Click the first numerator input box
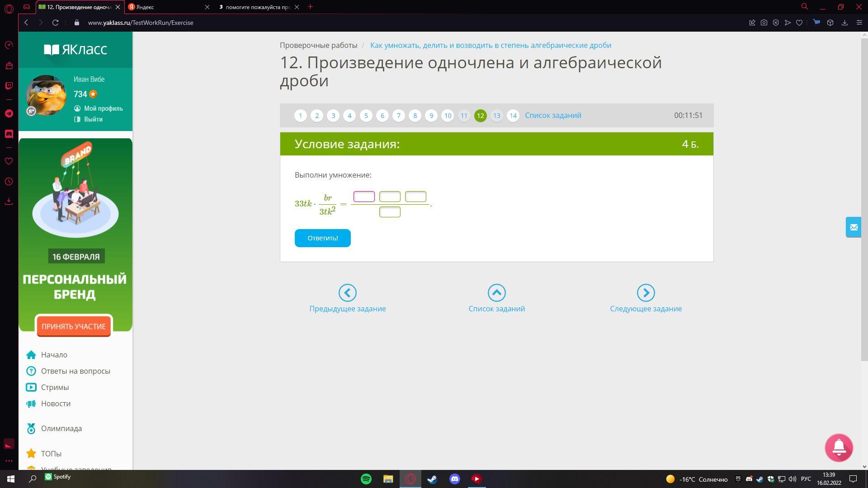The image size is (868, 488). [364, 197]
